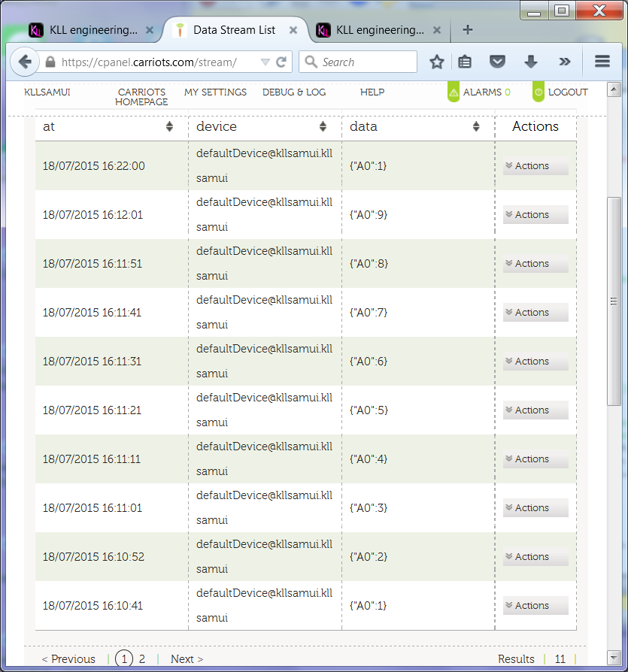Open the bookmarks list icon
This screenshot has height=672, width=628.
tap(465, 62)
